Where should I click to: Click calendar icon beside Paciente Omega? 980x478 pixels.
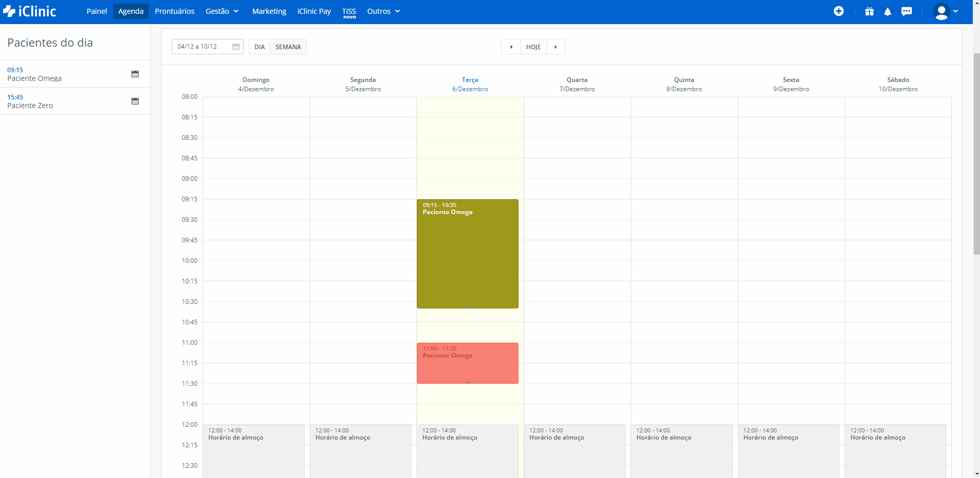point(135,74)
